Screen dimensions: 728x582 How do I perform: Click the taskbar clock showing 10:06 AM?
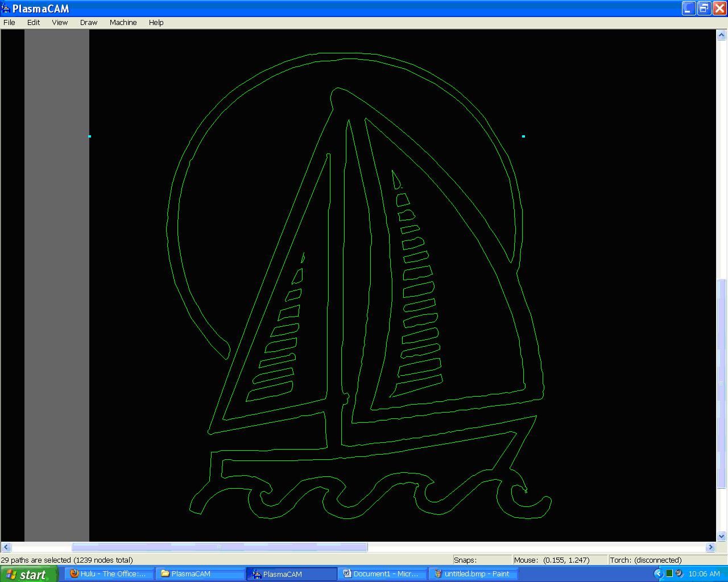click(x=704, y=573)
